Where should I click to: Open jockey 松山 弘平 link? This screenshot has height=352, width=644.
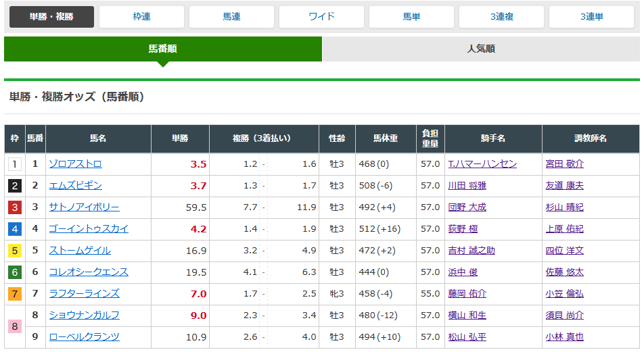(467, 337)
